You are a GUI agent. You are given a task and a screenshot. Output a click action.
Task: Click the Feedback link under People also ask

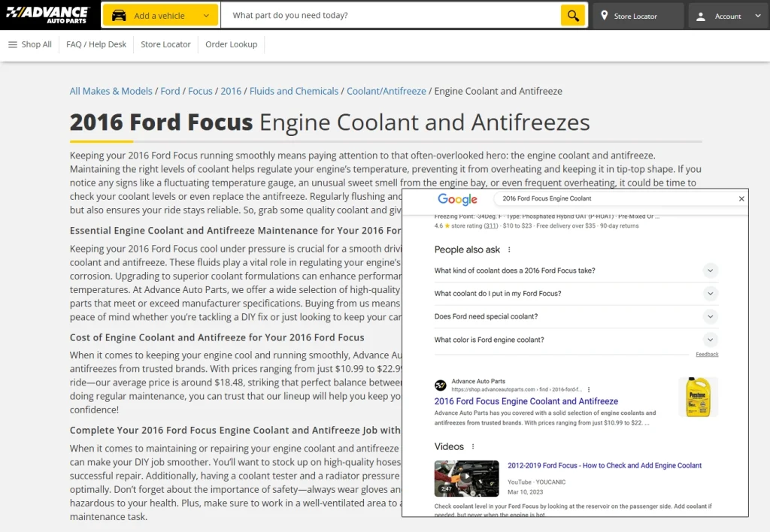point(707,355)
